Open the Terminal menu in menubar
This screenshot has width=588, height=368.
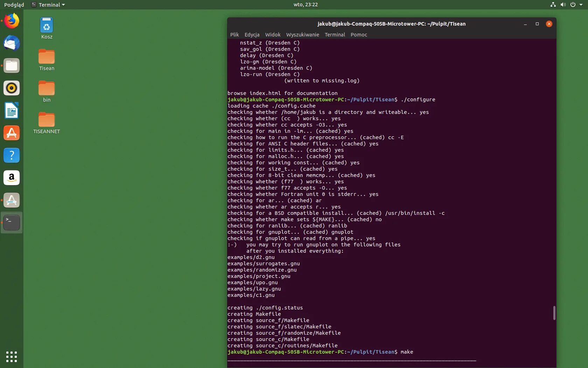[335, 35]
